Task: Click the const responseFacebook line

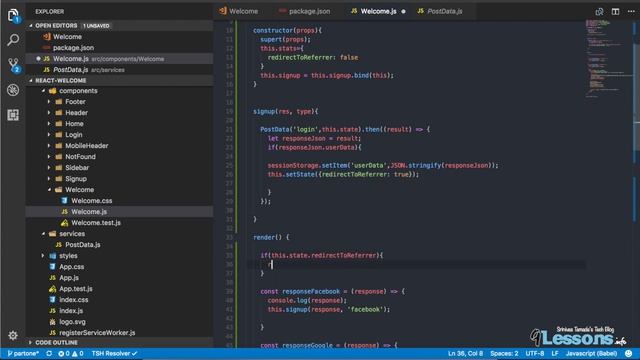Action: tap(333, 291)
